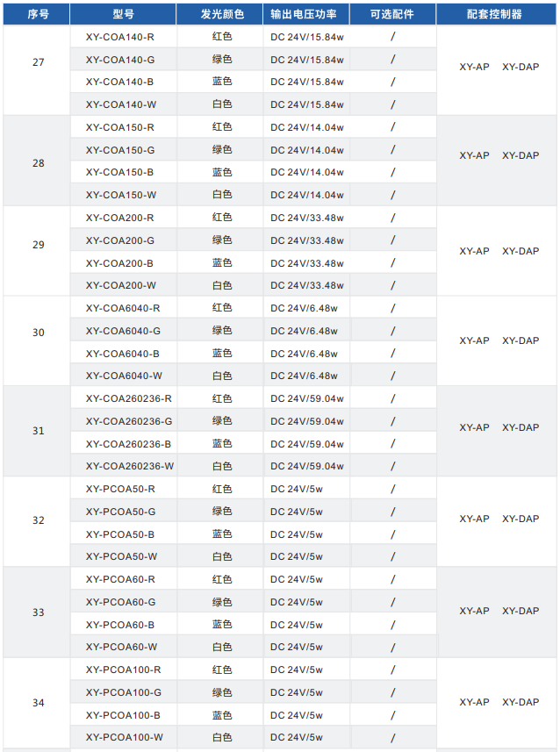Click sequence number 31 cell

tap(38, 432)
